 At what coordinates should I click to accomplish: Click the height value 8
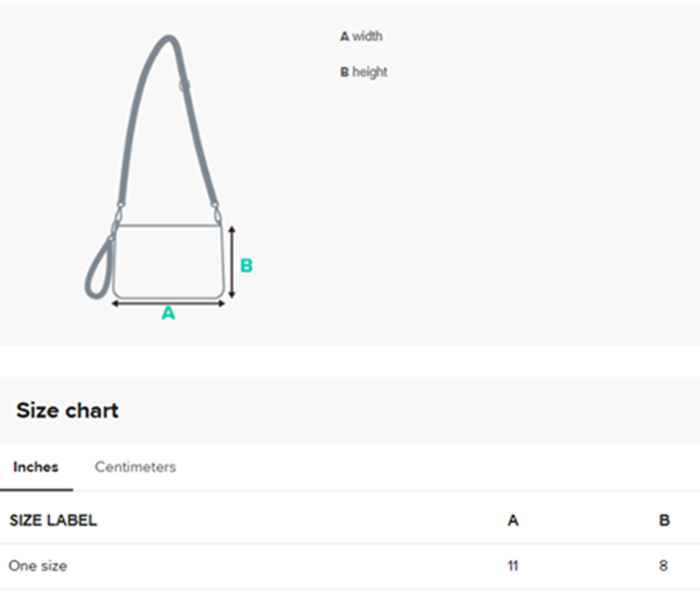pos(664,566)
